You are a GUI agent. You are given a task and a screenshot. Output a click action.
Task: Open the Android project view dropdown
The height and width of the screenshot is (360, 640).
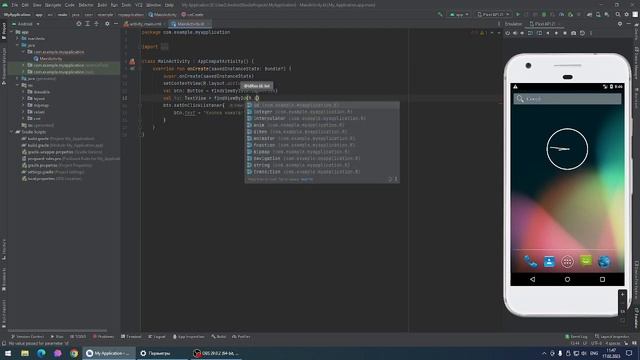coord(26,24)
